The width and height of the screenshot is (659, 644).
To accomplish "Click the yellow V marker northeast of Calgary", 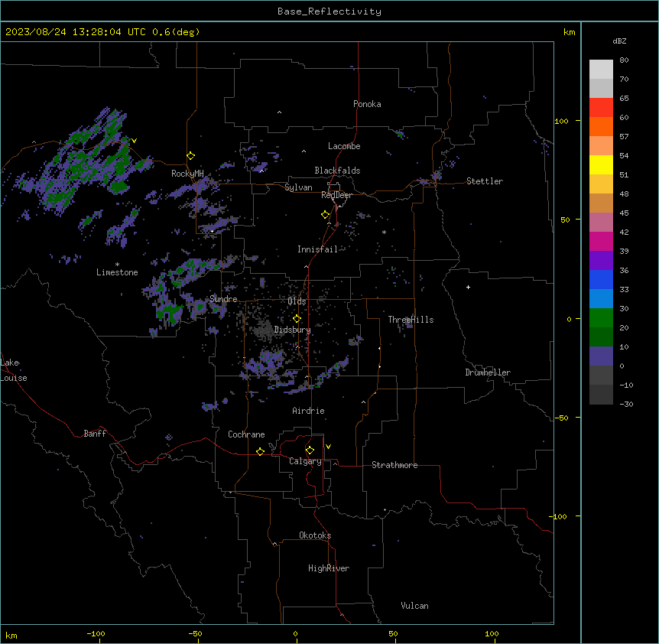I will 328,447.
